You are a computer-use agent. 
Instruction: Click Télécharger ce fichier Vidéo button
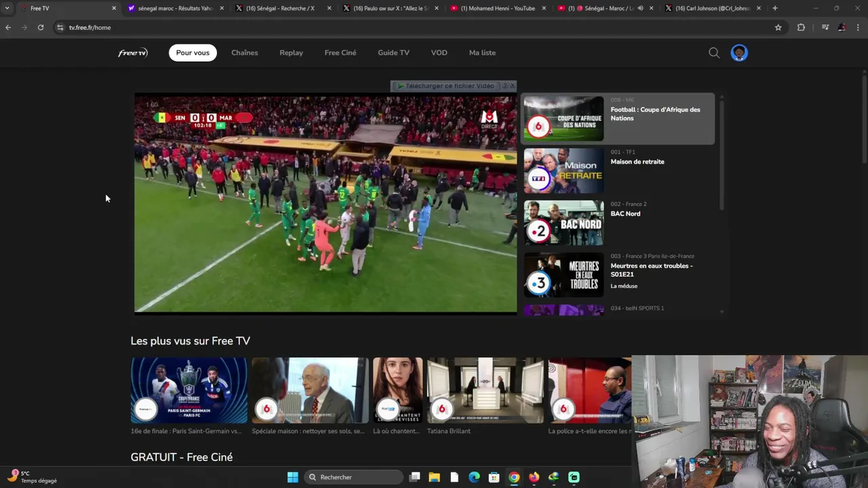click(x=446, y=86)
